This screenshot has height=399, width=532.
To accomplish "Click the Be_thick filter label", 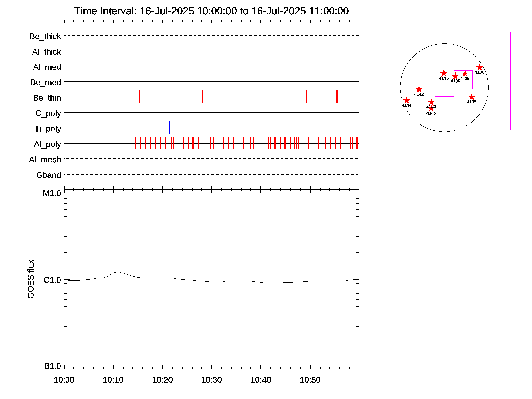I will point(45,36).
